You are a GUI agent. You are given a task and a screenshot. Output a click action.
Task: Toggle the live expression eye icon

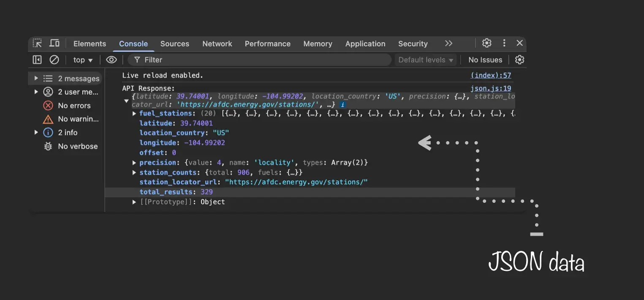(111, 60)
